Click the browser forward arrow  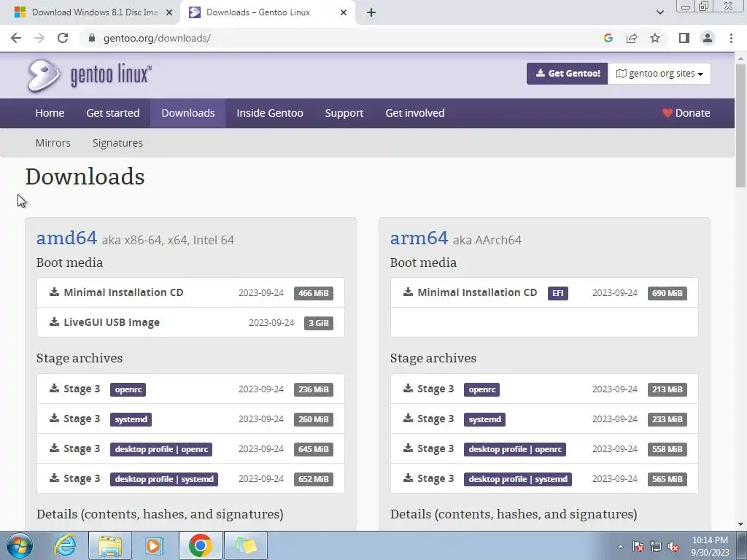[39, 38]
